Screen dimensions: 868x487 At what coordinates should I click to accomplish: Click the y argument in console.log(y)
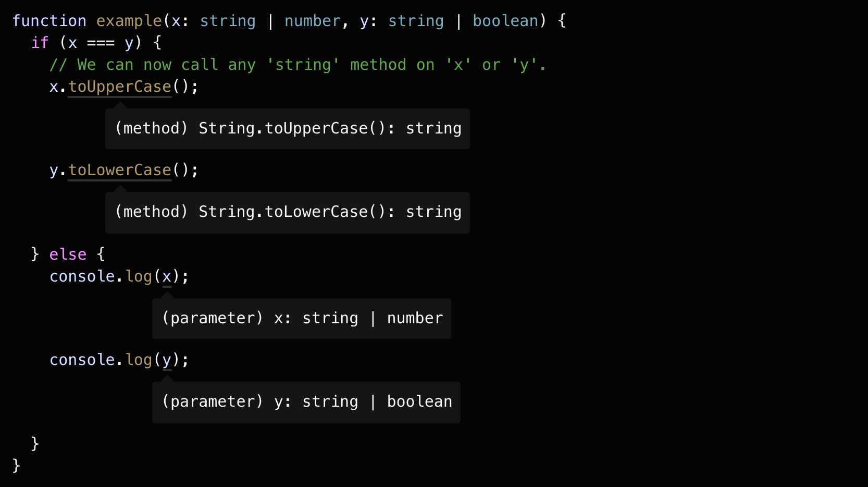167,360
